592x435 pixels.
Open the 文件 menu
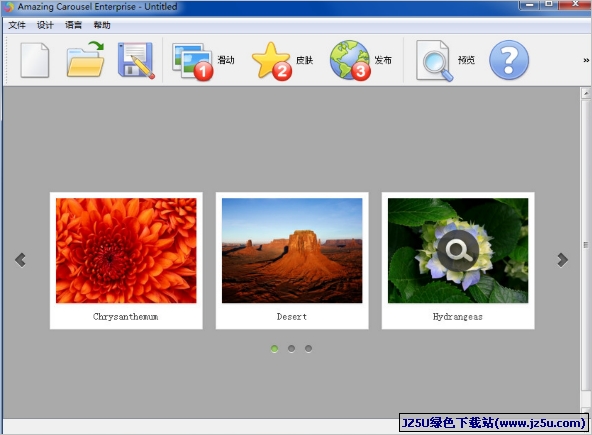click(17, 25)
